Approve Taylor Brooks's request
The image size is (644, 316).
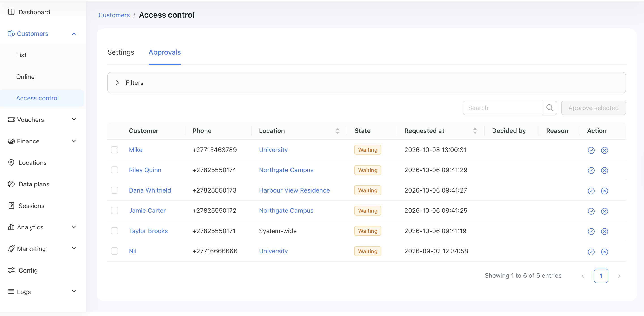[x=591, y=231]
